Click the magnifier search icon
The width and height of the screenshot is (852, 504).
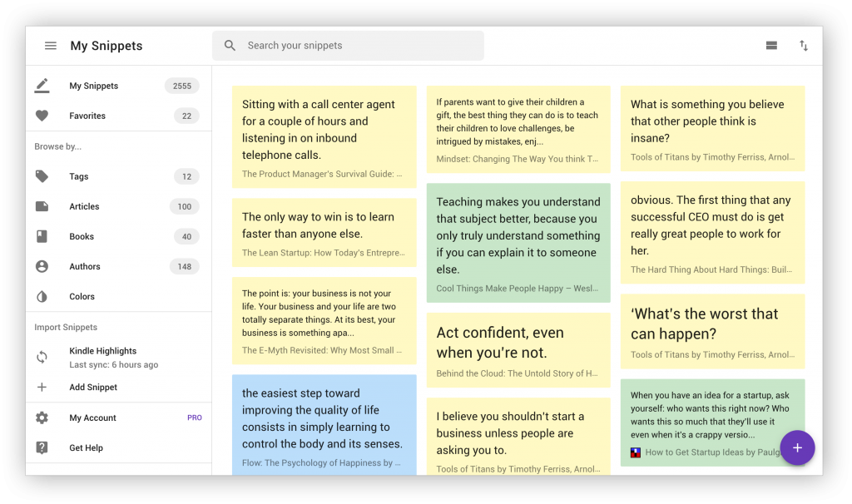click(230, 46)
